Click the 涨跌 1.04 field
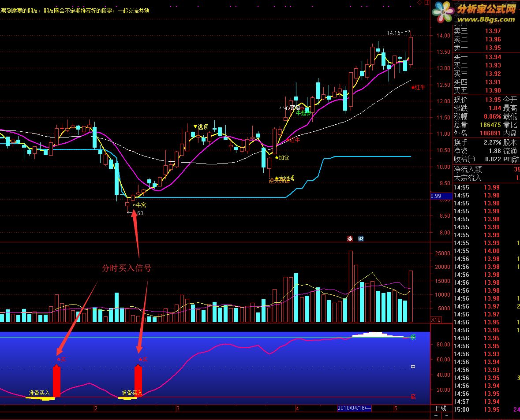Viewport: 520px width, 420px height. pyautogui.click(x=477, y=108)
